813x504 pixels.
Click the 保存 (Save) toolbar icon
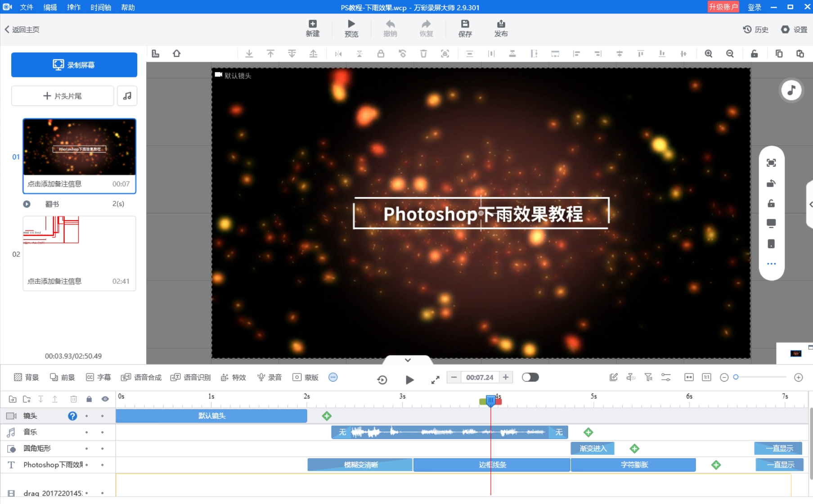pyautogui.click(x=465, y=28)
